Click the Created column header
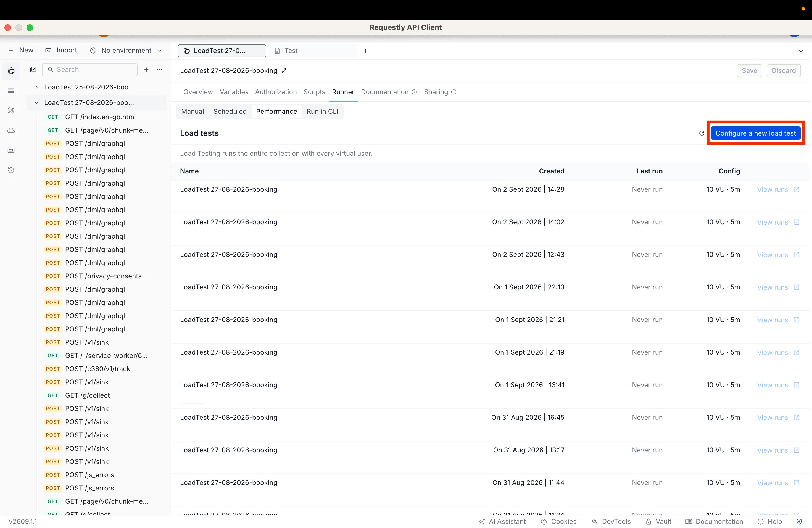Viewport: 812px width, 528px height. point(551,171)
